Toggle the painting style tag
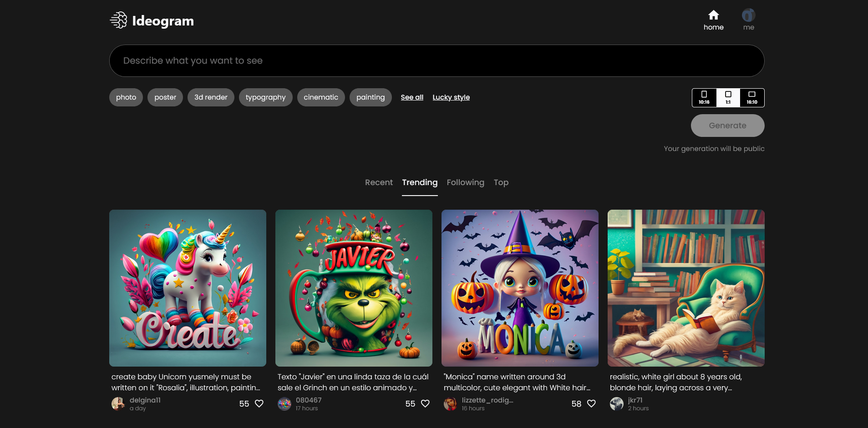Viewport: 868px width, 428px height. coord(371,97)
